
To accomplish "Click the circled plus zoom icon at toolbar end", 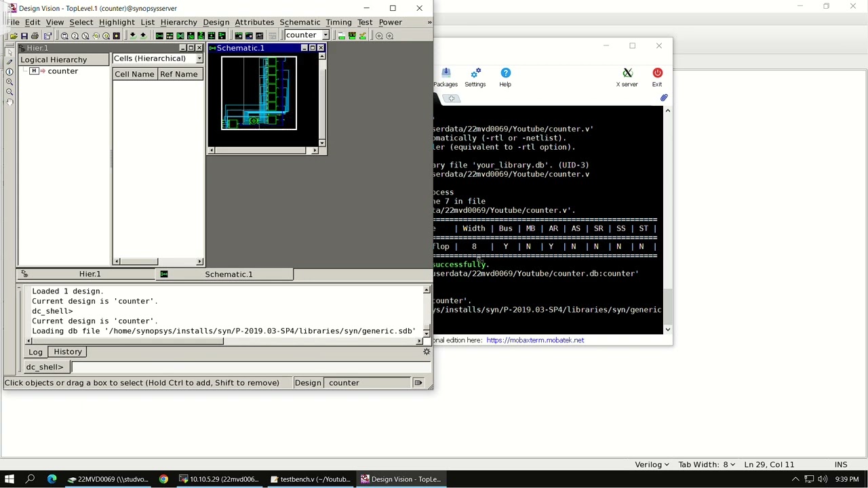I will [x=389, y=36].
